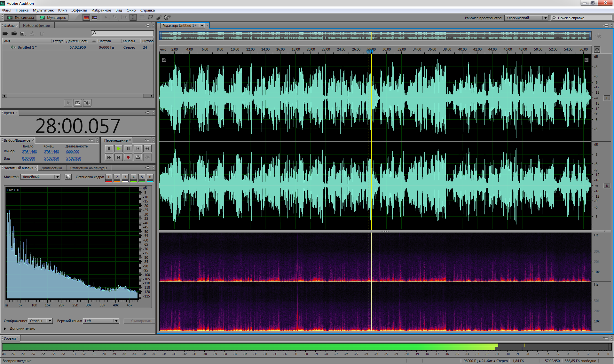Choose the Spot Healing Brush tool
The width and height of the screenshot is (614, 364).
(168, 18)
